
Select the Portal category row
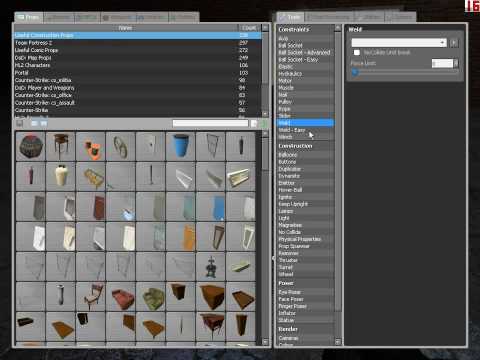[138, 73]
